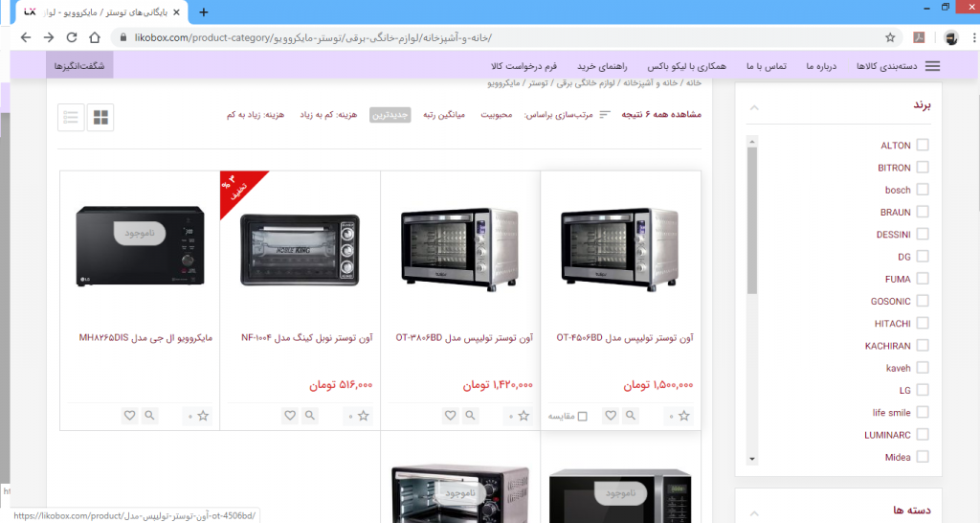Open همکاری با لیکو باکس menu item

tap(686, 66)
